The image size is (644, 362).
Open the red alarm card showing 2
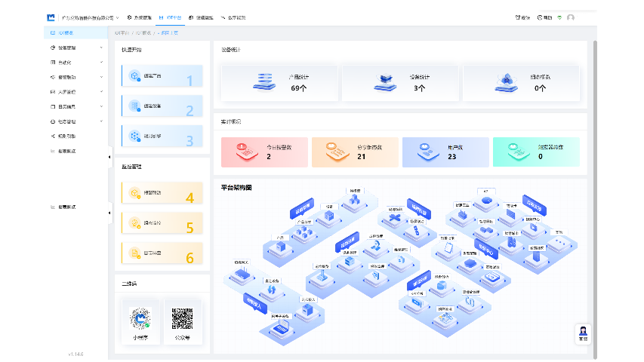coord(263,152)
